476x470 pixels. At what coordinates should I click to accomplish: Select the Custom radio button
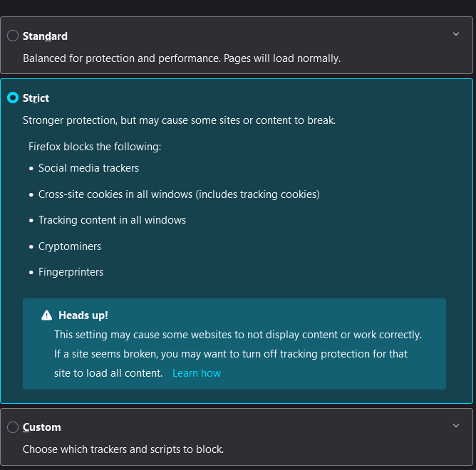pos(13,427)
